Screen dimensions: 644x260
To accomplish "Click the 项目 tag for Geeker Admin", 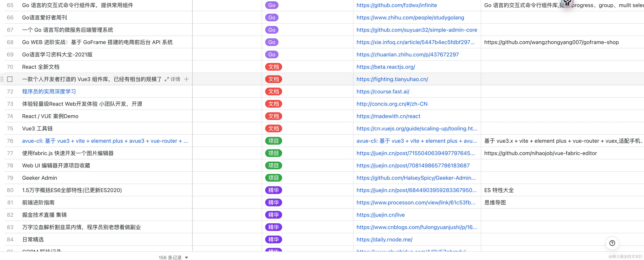I will pyautogui.click(x=273, y=178).
